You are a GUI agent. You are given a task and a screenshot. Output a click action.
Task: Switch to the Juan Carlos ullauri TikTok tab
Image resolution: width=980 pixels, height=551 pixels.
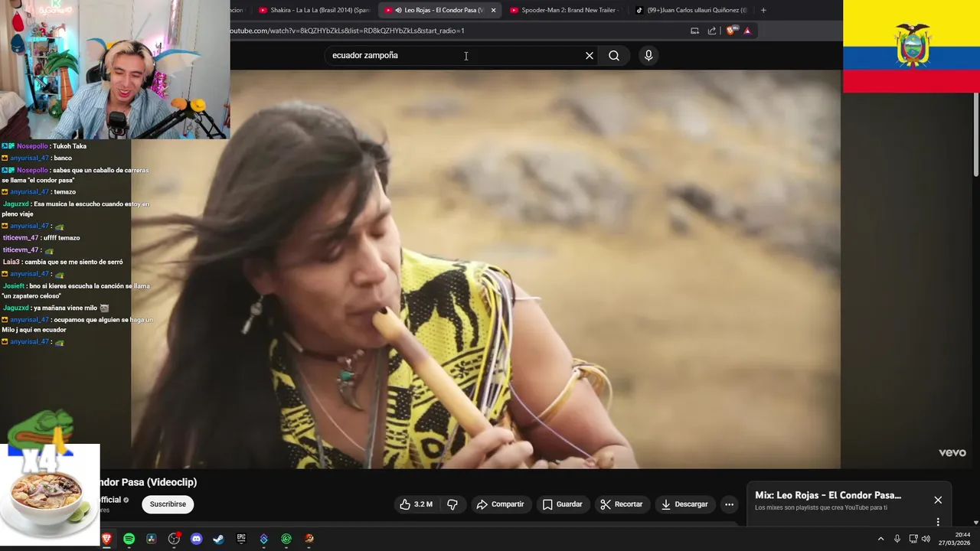coord(691,10)
